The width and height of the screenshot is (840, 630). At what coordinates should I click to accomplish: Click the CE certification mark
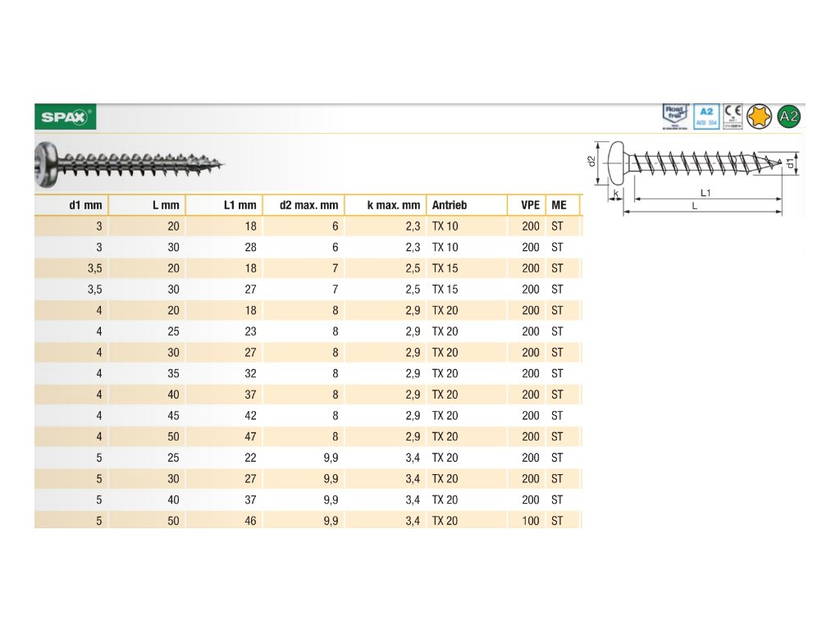(x=733, y=116)
